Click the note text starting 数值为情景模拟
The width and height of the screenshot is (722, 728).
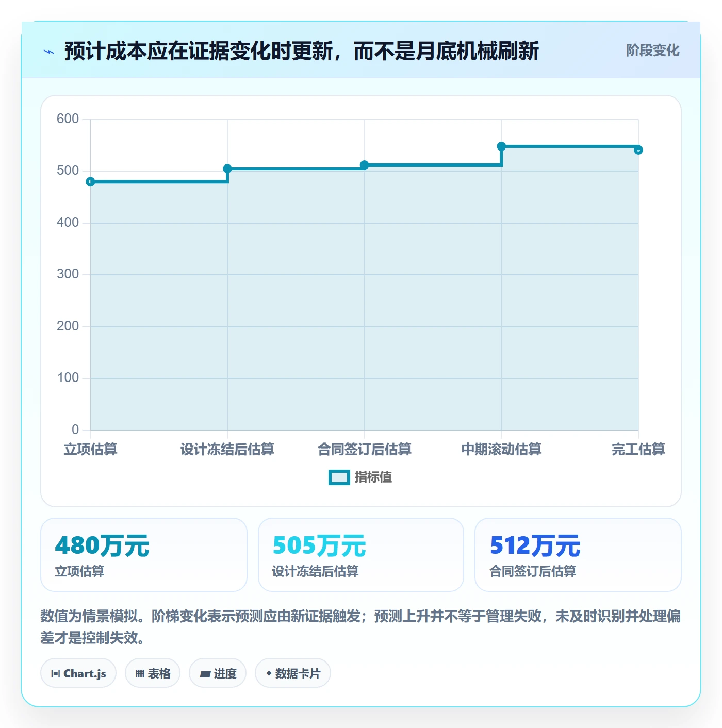pos(360,627)
